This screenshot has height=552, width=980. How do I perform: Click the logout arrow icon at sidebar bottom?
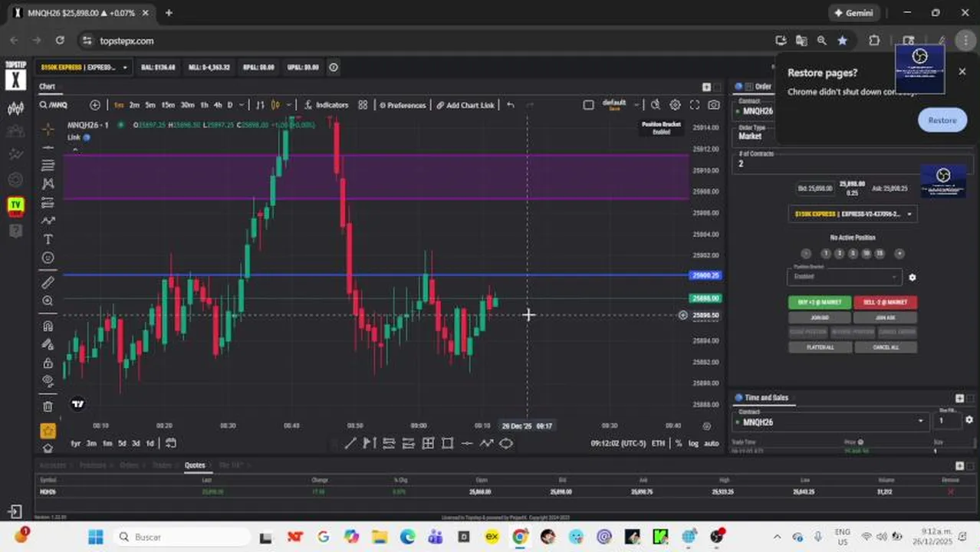15,511
